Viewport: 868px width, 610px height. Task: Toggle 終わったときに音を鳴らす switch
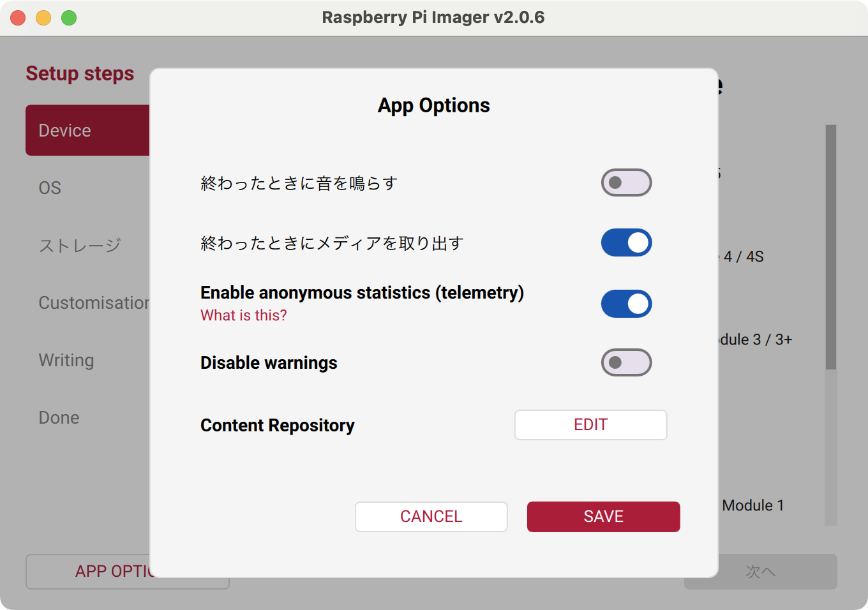626,182
